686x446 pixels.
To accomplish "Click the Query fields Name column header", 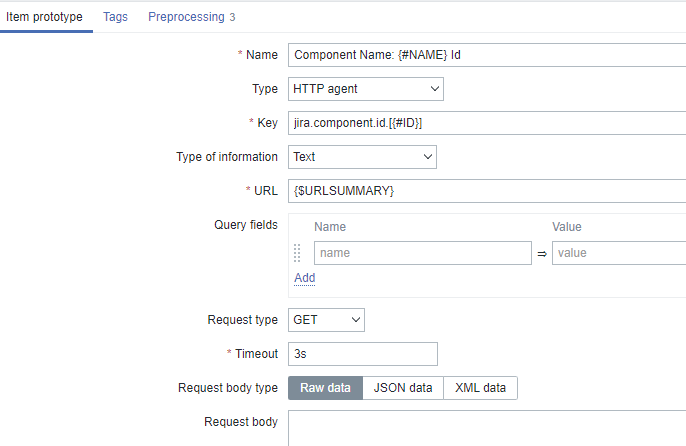I will [329, 227].
